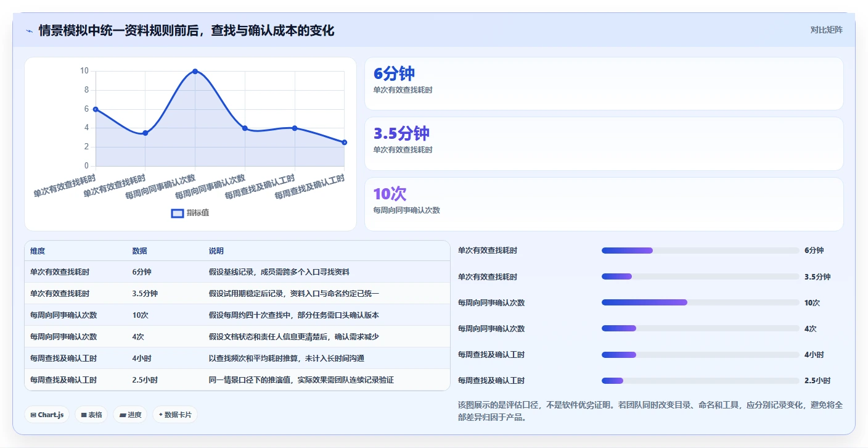Click the star icon in the 数据卡片 tag
This screenshot has width=868, height=448.
coord(161,415)
